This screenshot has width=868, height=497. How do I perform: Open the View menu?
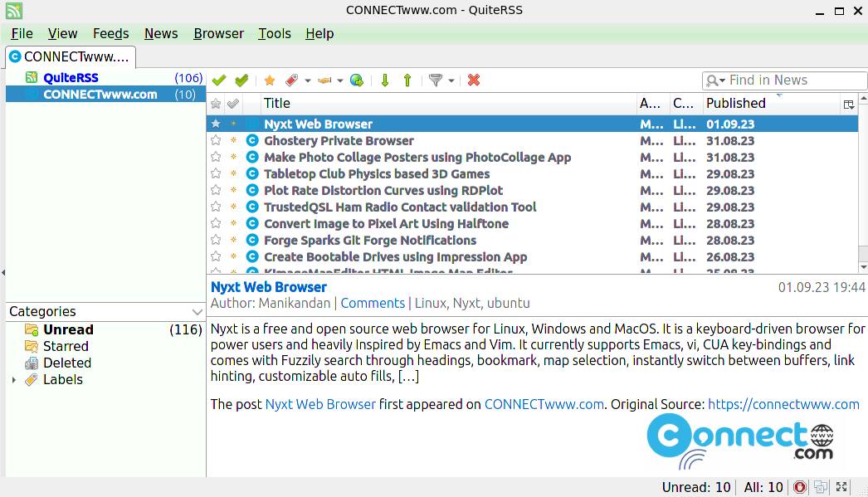[62, 34]
